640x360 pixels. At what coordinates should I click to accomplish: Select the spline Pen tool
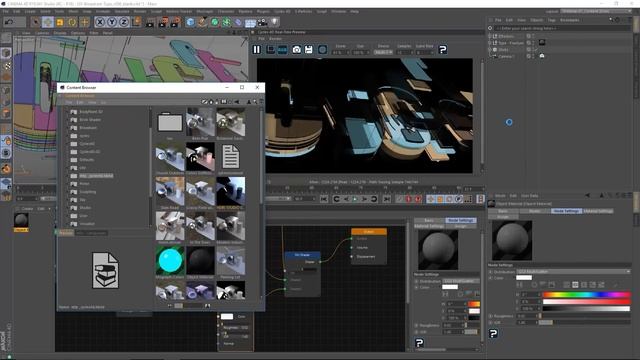click(x=202, y=22)
